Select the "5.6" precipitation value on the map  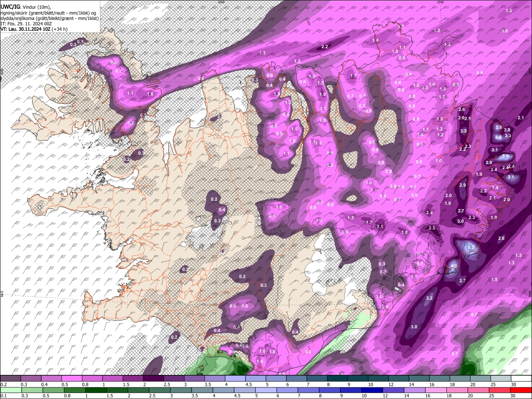[505, 156]
